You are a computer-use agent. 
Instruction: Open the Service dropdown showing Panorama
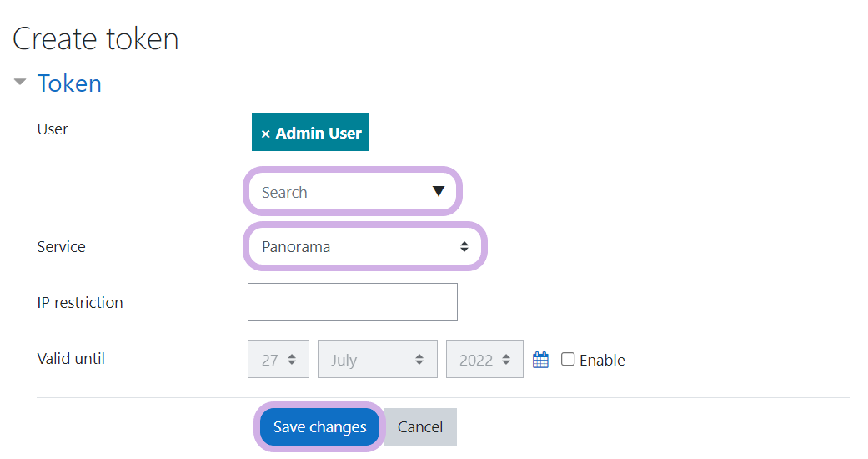(364, 247)
